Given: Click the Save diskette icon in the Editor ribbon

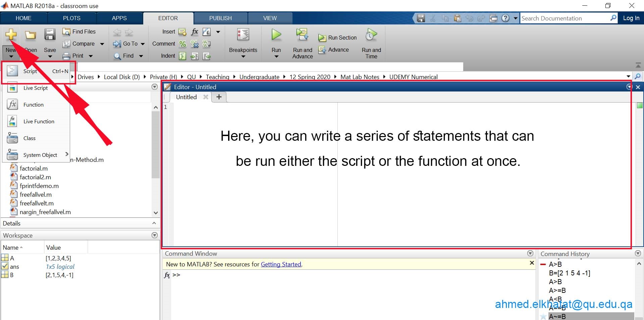Looking at the screenshot, I should click(x=50, y=34).
